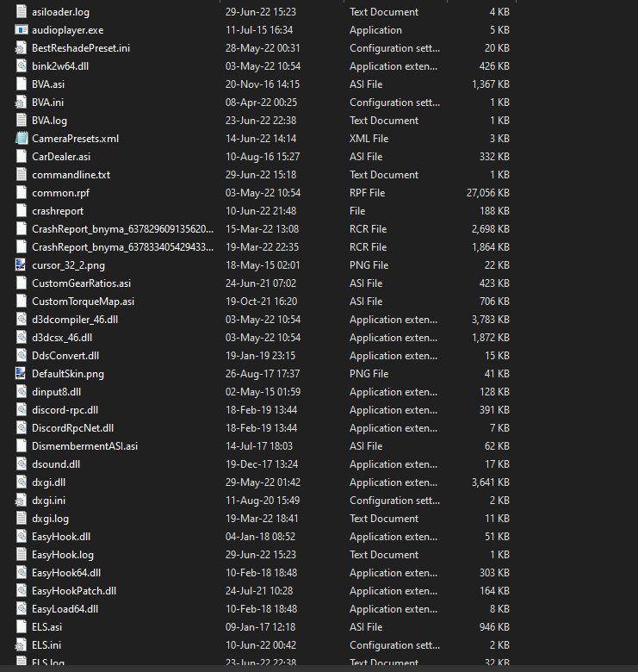Click the asiloader.log file icon

[x=21, y=11]
